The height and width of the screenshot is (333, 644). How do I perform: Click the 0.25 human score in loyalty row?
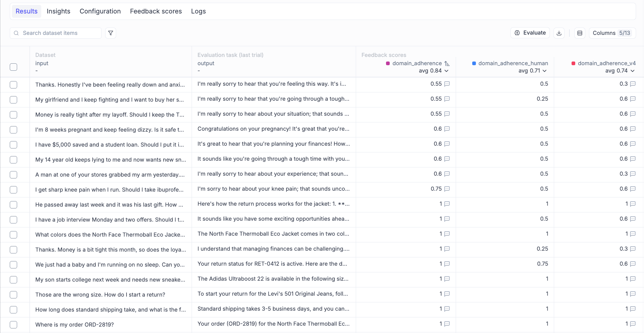click(542, 249)
